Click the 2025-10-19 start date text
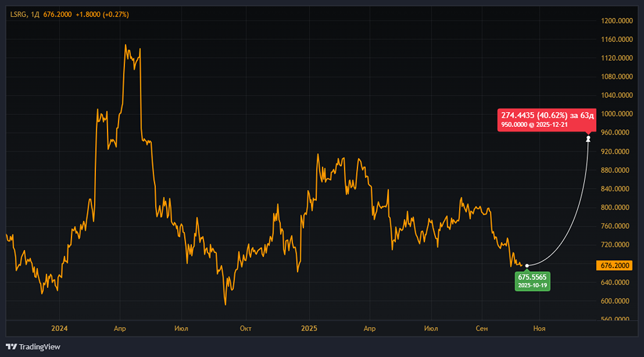Image resolution: width=644 pixels, height=357 pixels. tap(533, 285)
